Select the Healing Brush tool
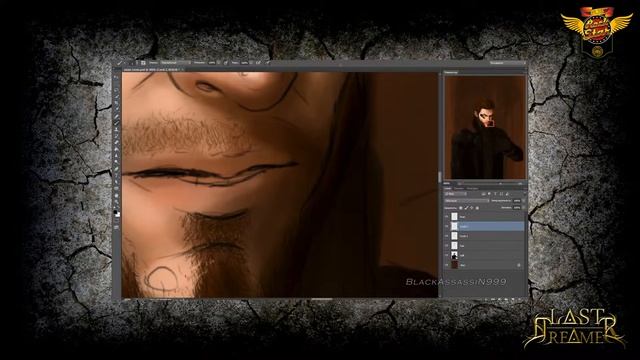The image size is (640, 360). 116,116
